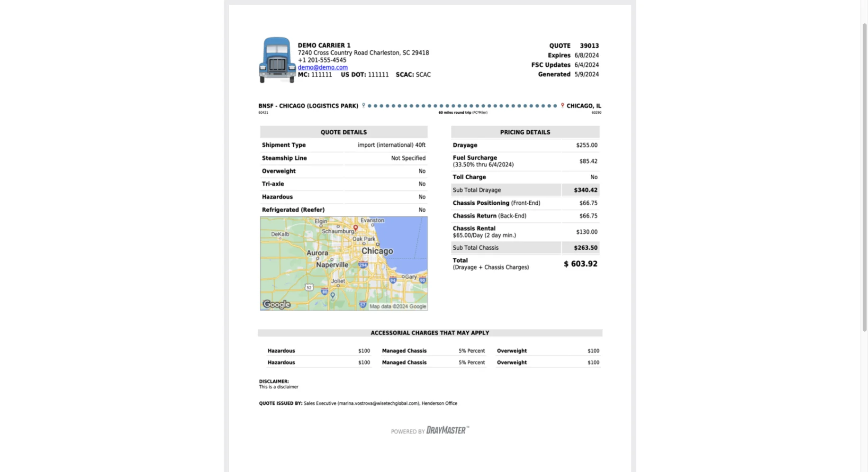Viewport: 868px width, 472px height.
Task: Click the total amount $ 603.92
Action: [x=580, y=264]
